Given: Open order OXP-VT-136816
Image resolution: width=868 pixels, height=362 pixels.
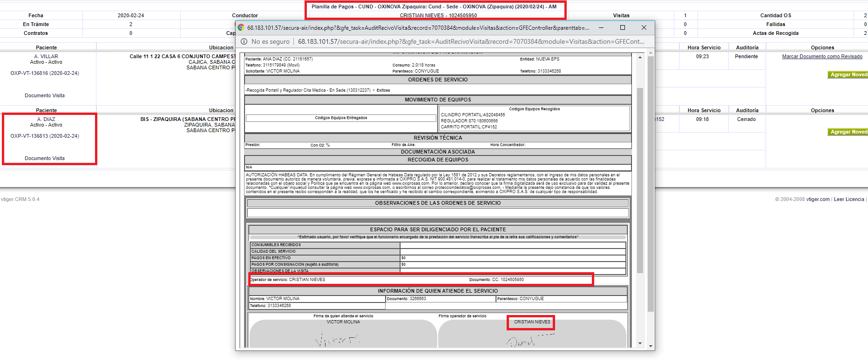Looking at the screenshot, I should coord(45,73).
